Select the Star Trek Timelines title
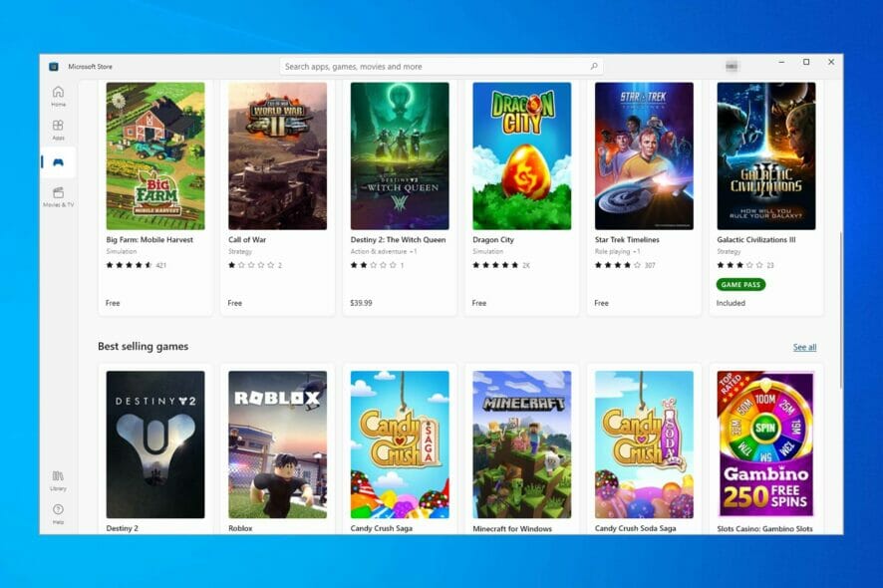 coord(627,239)
